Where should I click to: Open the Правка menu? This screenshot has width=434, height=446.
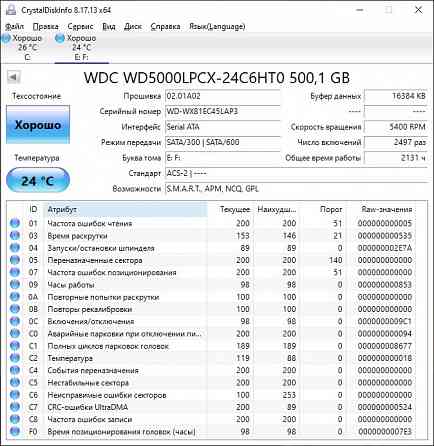[46, 26]
